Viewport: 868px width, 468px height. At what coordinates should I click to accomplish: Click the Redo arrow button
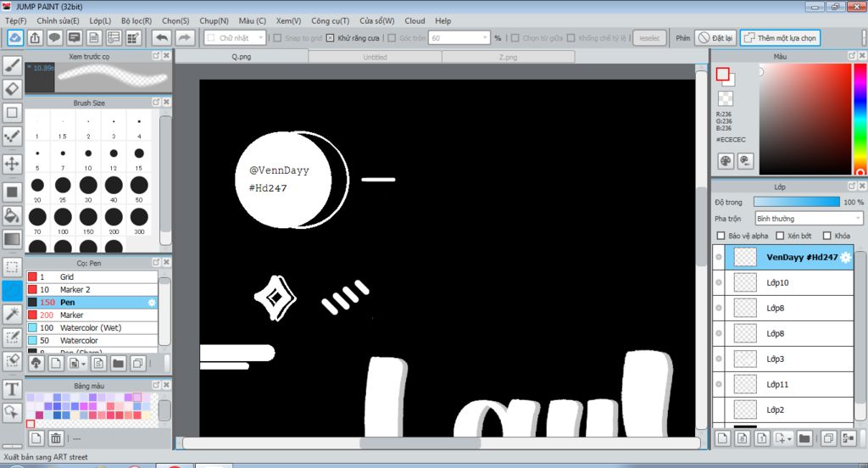(184, 37)
